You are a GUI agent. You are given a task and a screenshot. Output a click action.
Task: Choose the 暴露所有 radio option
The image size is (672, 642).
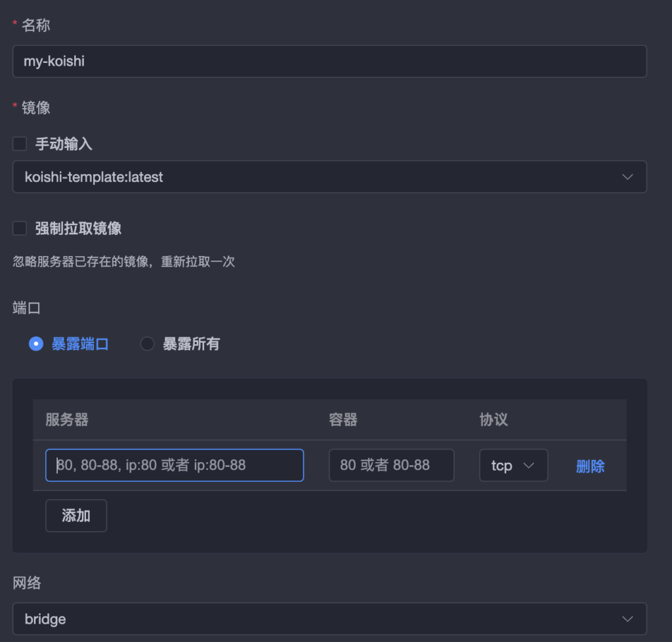148,344
